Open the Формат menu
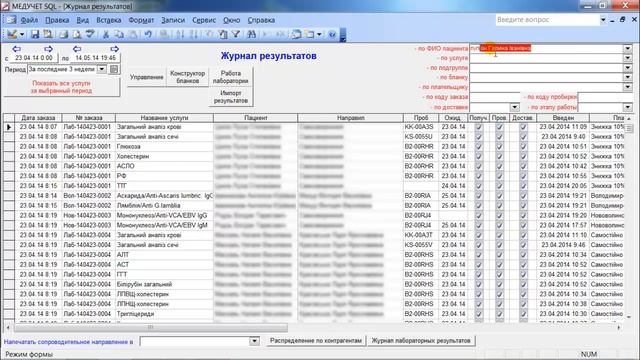 (x=141, y=20)
